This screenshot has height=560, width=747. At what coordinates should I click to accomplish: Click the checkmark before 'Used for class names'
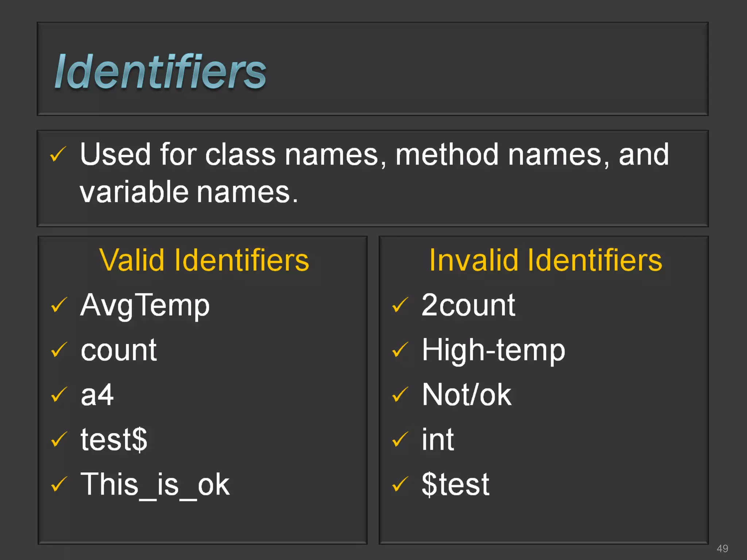pyautogui.click(x=58, y=154)
